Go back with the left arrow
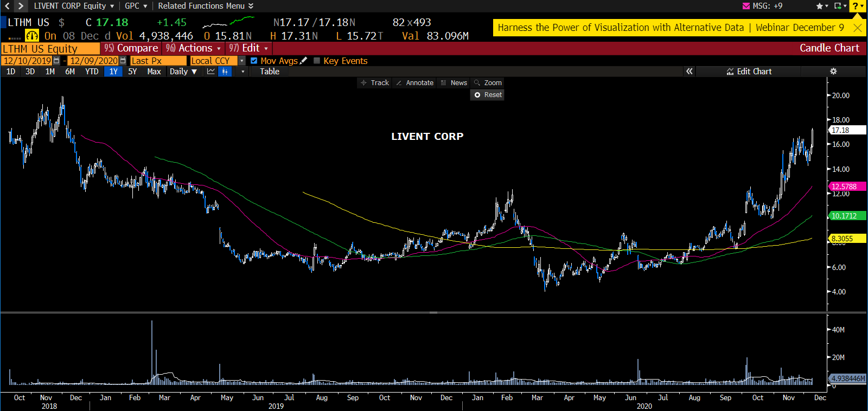Screen dimensions: 868x411 [7, 6]
